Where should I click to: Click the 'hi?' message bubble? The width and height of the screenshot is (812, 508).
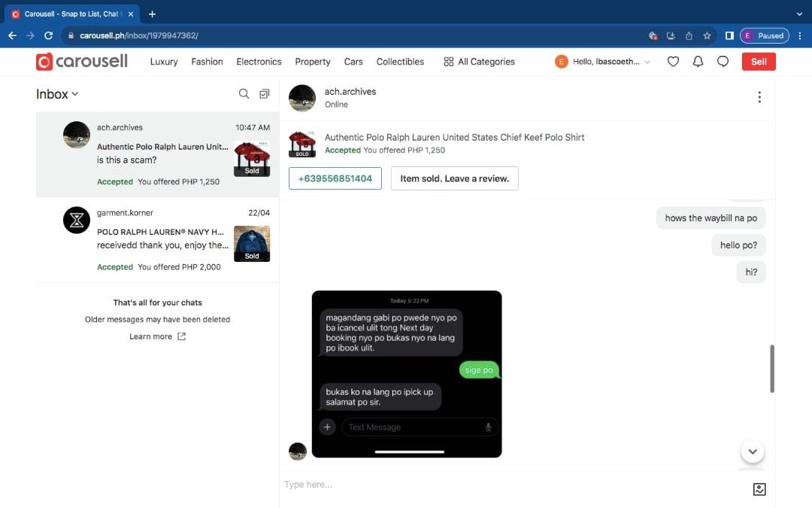point(751,272)
